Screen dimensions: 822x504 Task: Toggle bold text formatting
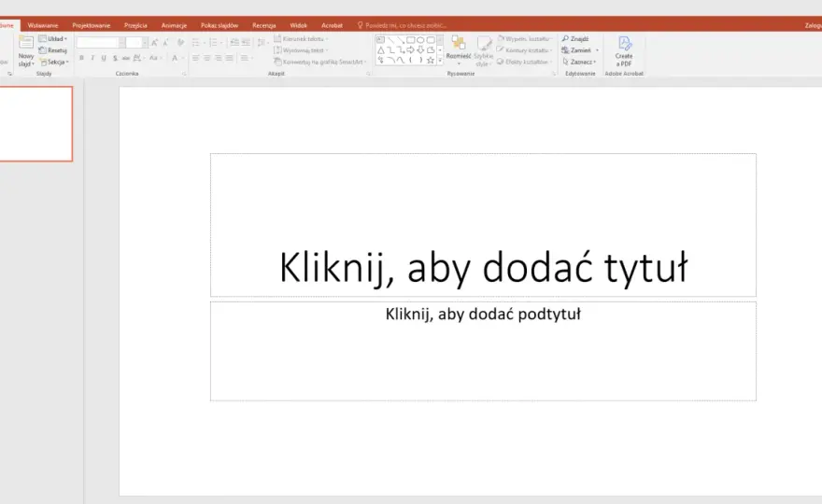click(x=81, y=58)
